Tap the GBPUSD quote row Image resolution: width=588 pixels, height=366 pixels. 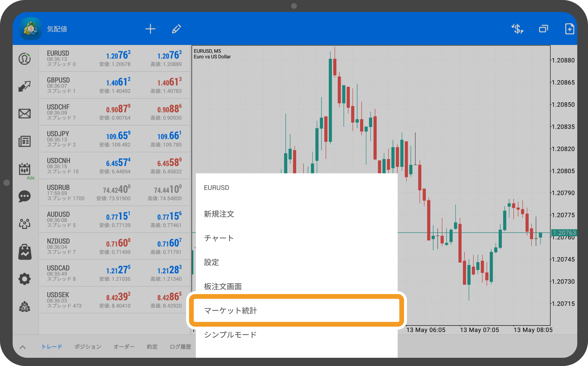click(114, 85)
